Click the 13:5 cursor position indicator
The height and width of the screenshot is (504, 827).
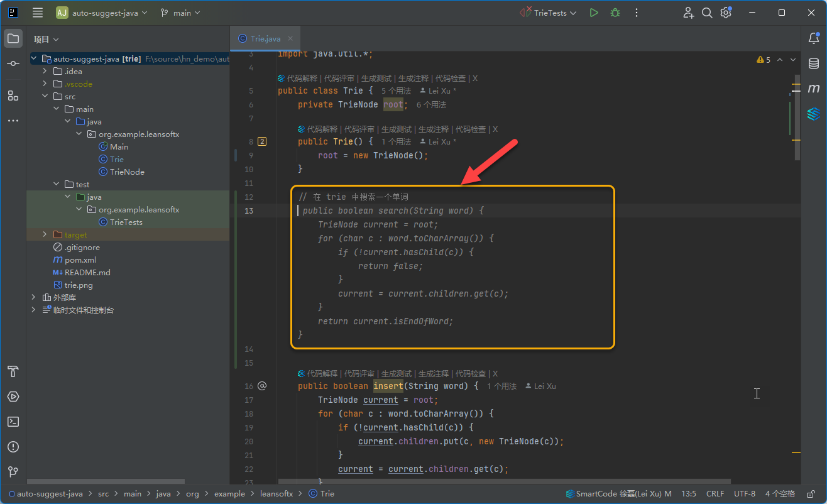(x=689, y=494)
